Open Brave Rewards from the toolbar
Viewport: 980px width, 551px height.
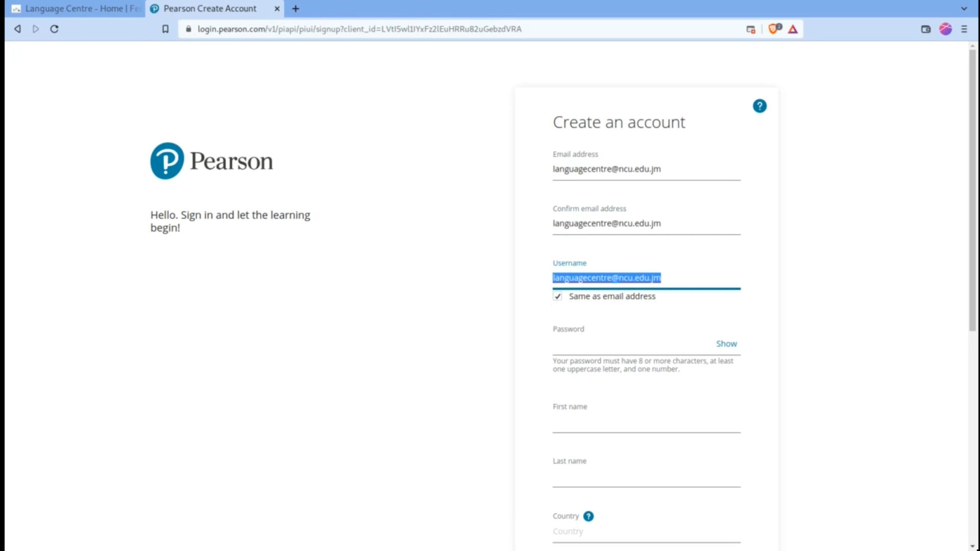click(793, 30)
